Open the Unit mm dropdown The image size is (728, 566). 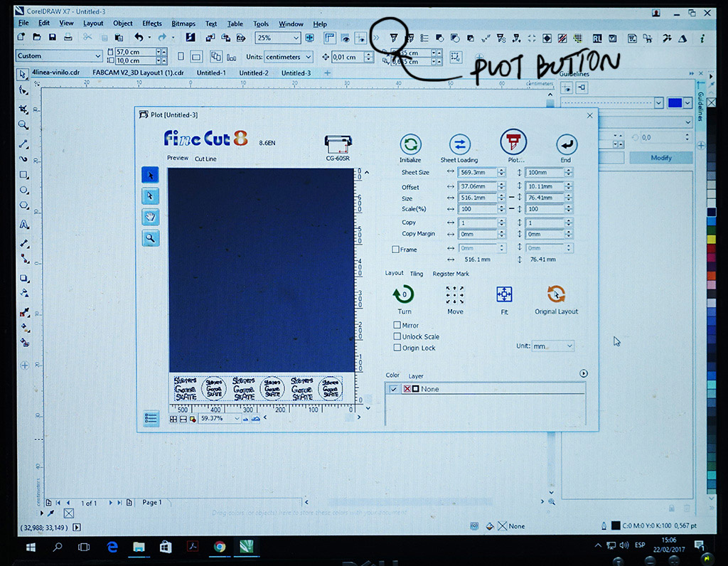553,346
